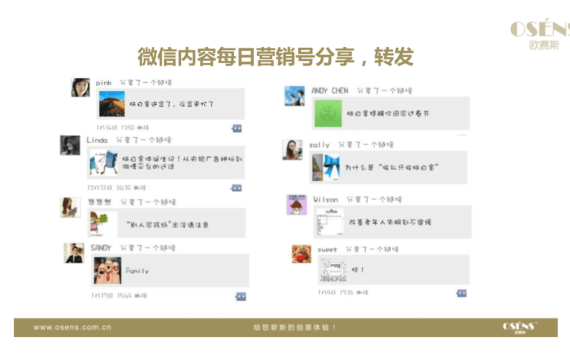
Task: Click the username Linda
Action: pos(97,140)
